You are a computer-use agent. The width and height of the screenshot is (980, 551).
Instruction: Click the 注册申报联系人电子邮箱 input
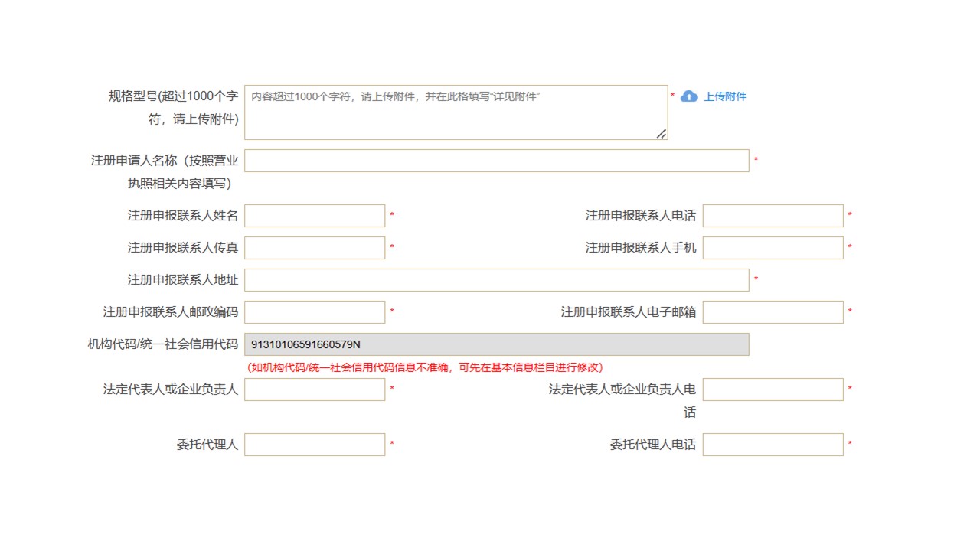coord(773,312)
